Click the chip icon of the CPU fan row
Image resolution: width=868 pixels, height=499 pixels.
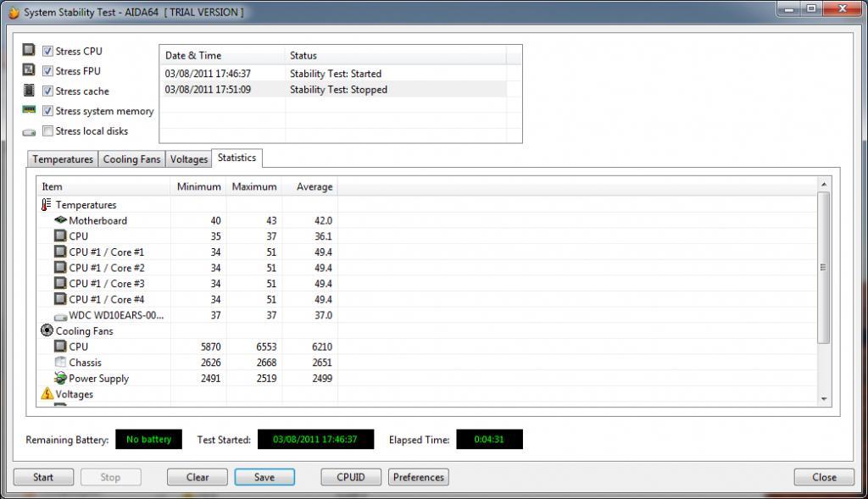pos(60,347)
